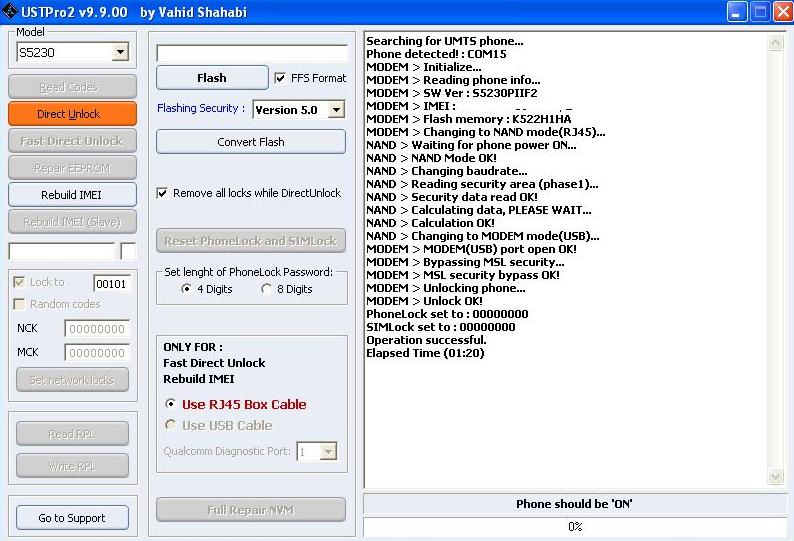Click the Repair EEPROM button
Viewport: 794px width, 541px height.
tap(72, 168)
